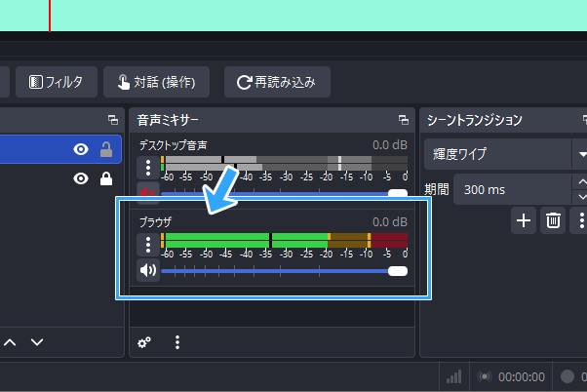
Task: Click the 0.0 dB value of デスクトップ音声
Action: (390, 145)
